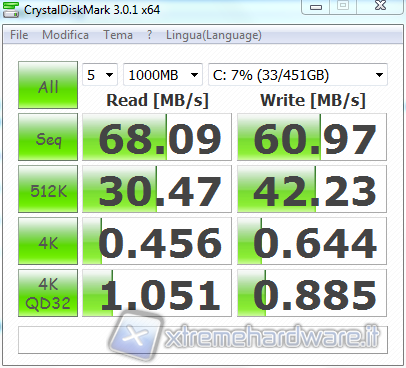Click the CrystalDiskMark title bar icon
The image size is (406, 368).
pyautogui.click(x=11, y=10)
